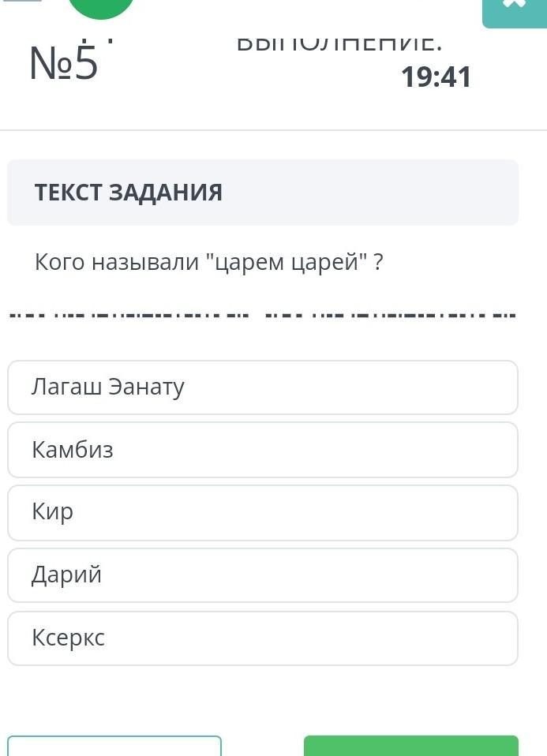Close the test with the teal X button

[514, 9]
